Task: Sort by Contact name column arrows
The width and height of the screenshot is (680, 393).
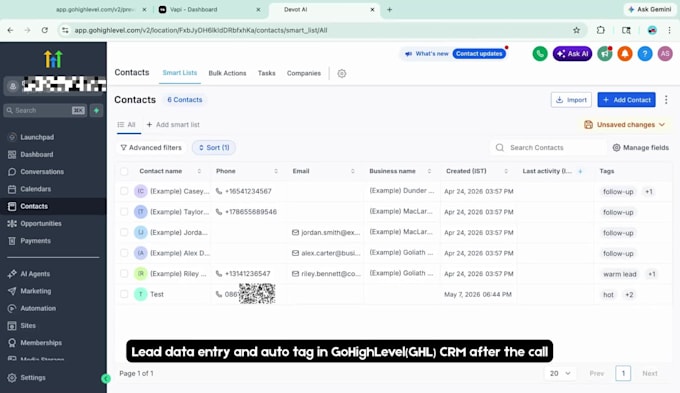Action: 199,171
